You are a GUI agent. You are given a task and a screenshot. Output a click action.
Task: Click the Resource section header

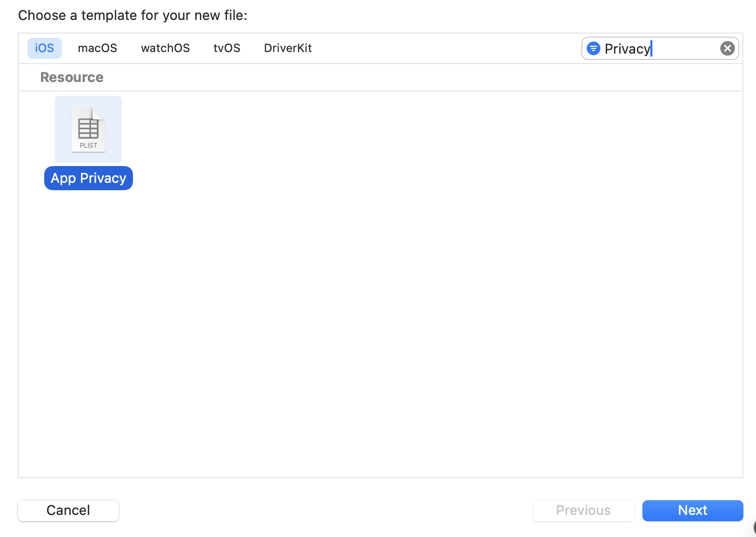pyautogui.click(x=71, y=77)
